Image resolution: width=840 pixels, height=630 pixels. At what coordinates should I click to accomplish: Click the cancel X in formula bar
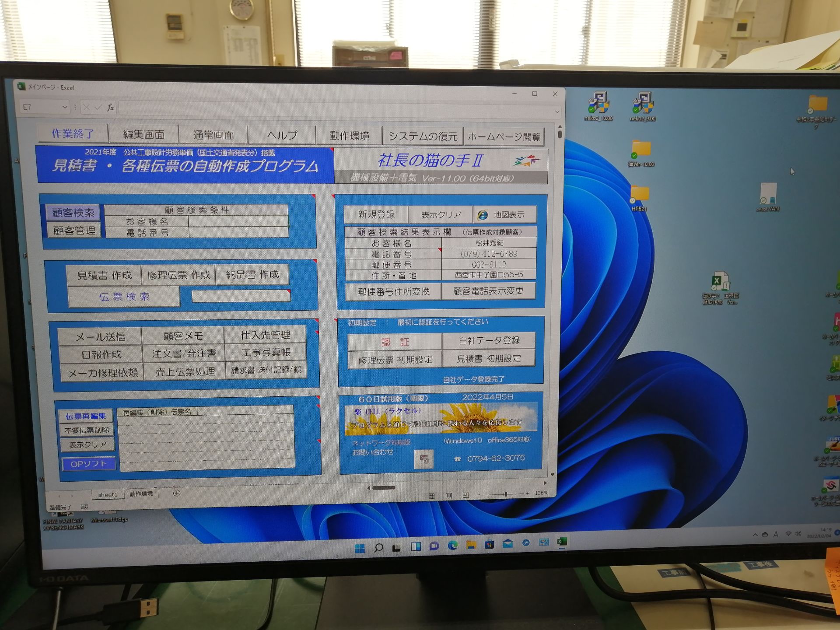pyautogui.click(x=86, y=107)
